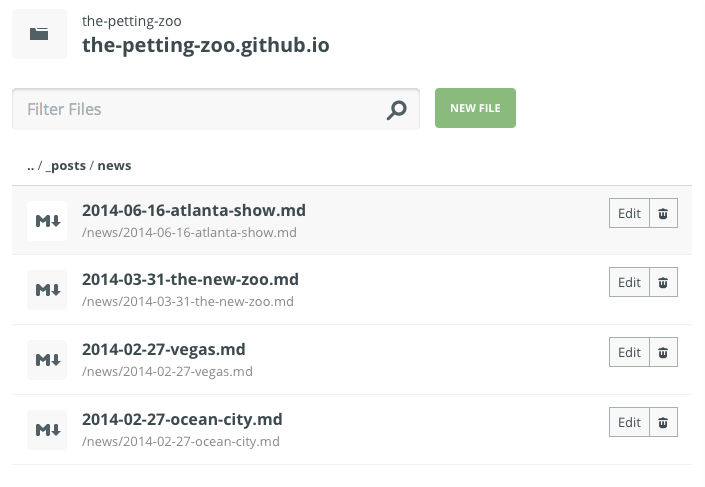
Task: Click Markdown icon beside vegas file
Action: (48, 360)
